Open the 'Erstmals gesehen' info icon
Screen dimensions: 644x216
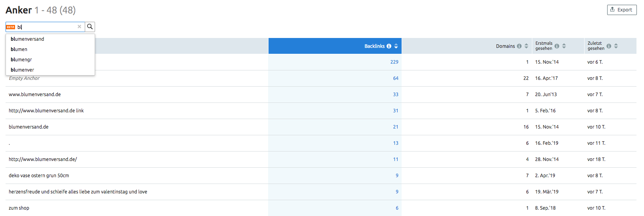click(557, 46)
